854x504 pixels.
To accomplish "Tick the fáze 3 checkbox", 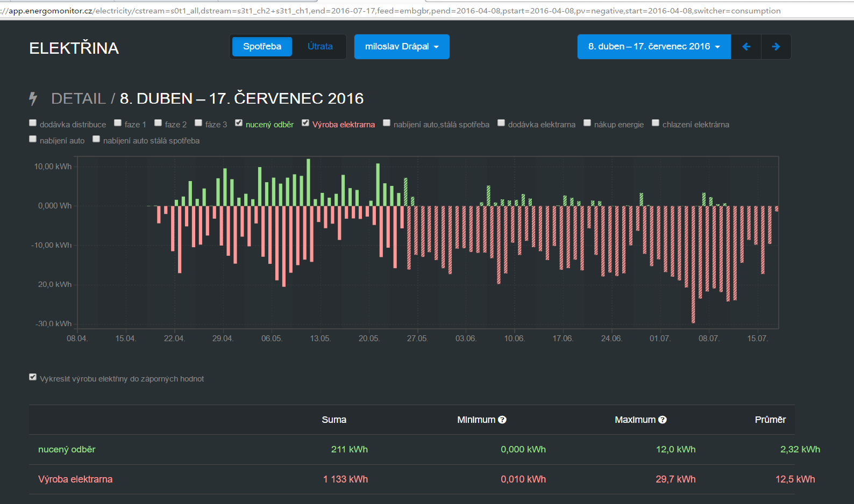I will click(x=198, y=123).
